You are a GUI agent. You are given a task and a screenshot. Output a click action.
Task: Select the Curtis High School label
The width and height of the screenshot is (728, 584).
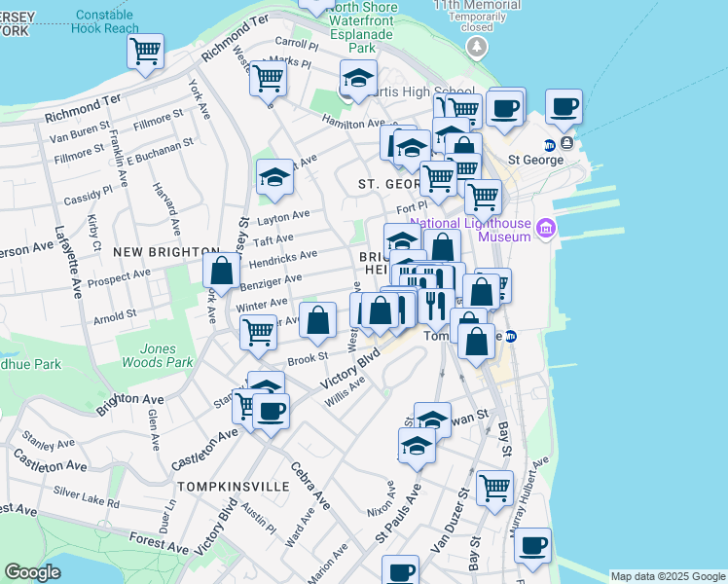pos(420,91)
